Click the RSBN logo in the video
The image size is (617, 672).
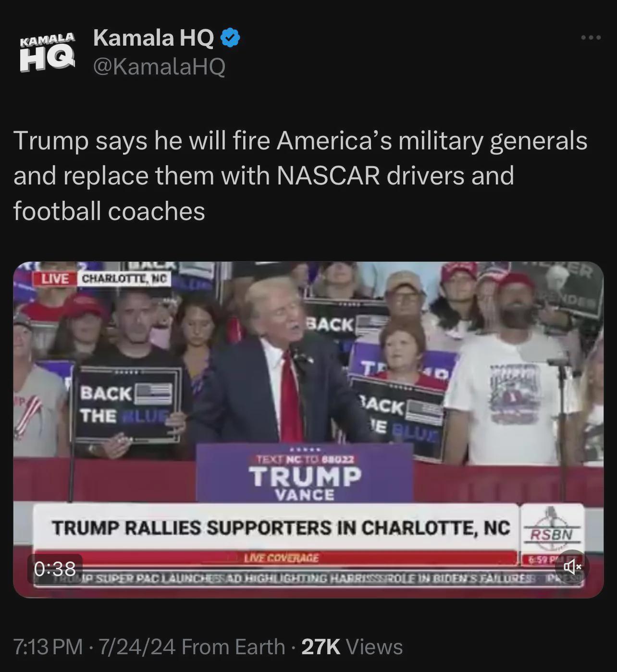552,527
